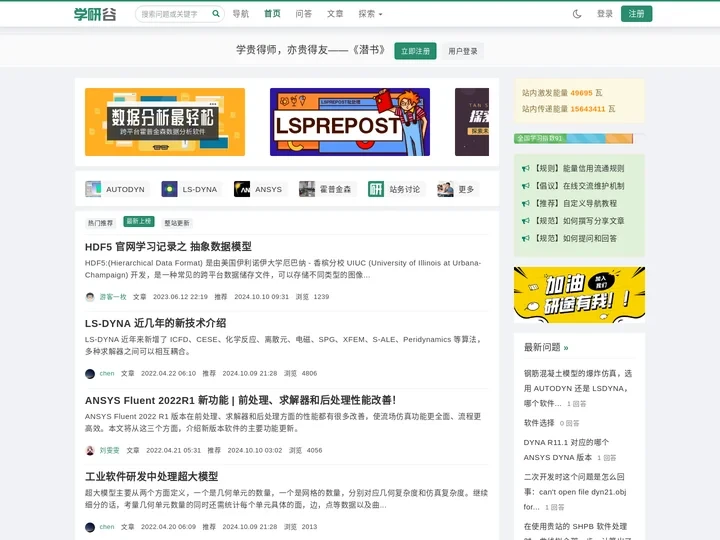Screen dimensions: 720x540
Task: Click author name 游客一枚
Action: [113, 297]
